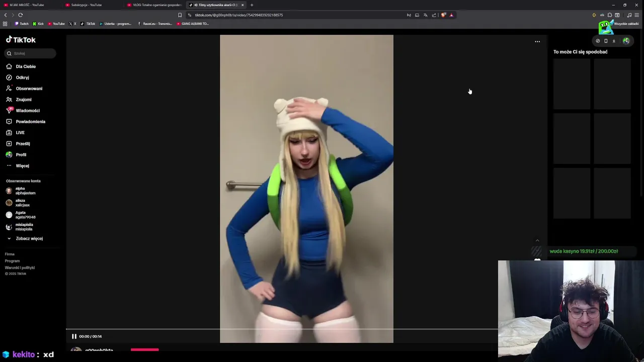Open the Twitch bookmark
The height and width of the screenshot is (362, 644).
(22, 24)
